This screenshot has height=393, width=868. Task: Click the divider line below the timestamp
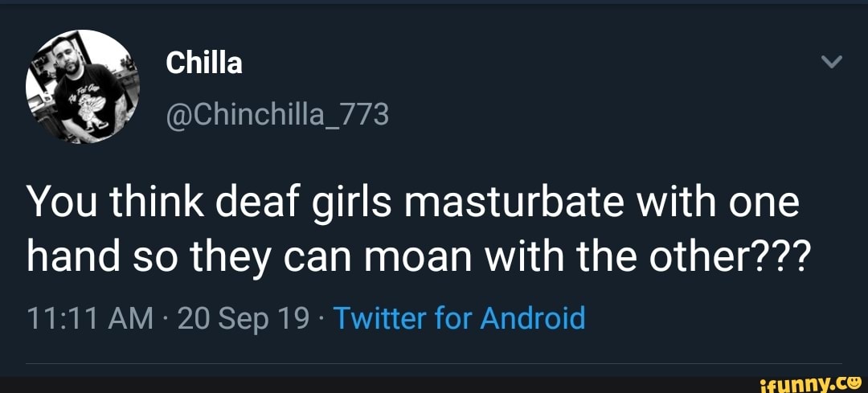coord(434,364)
